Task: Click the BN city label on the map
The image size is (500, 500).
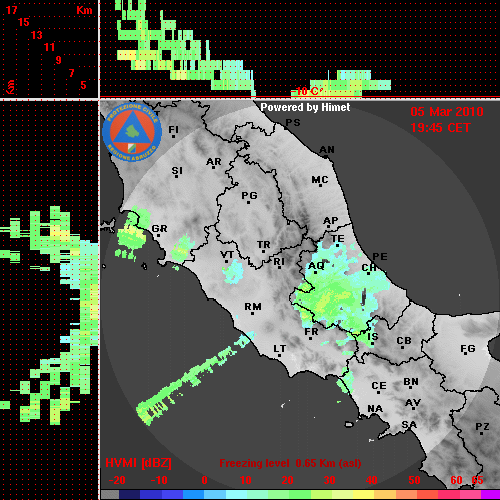Action: 411,382
